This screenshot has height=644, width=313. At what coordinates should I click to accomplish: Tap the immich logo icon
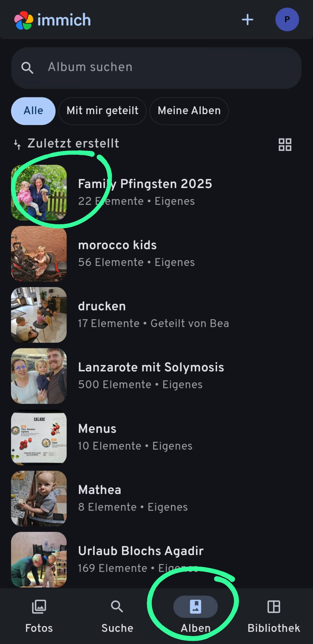24,20
